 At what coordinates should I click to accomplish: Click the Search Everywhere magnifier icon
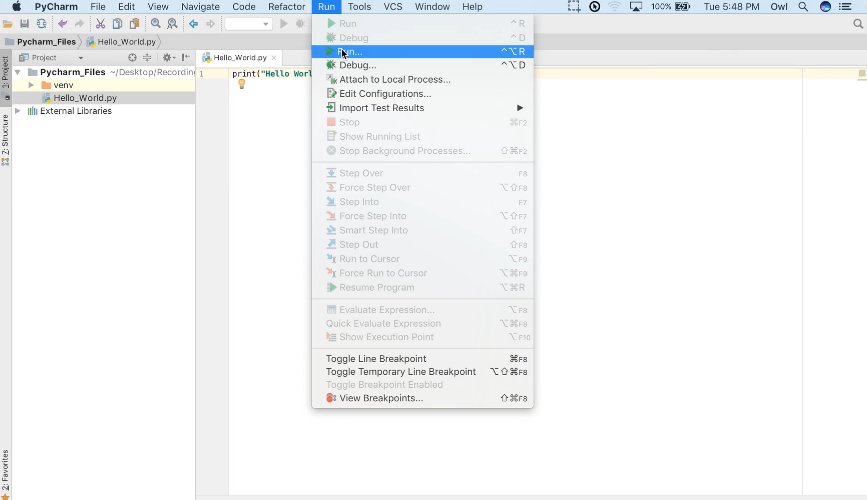(x=858, y=24)
